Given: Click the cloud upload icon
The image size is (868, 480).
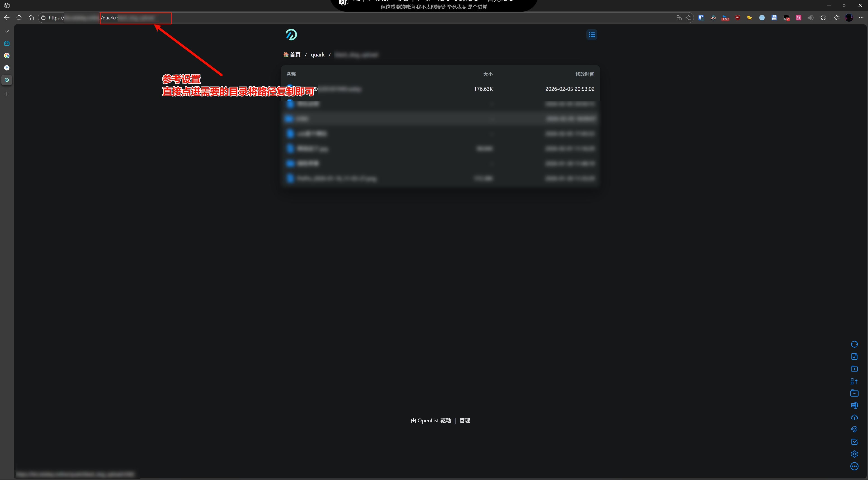Looking at the screenshot, I should click(854, 417).
